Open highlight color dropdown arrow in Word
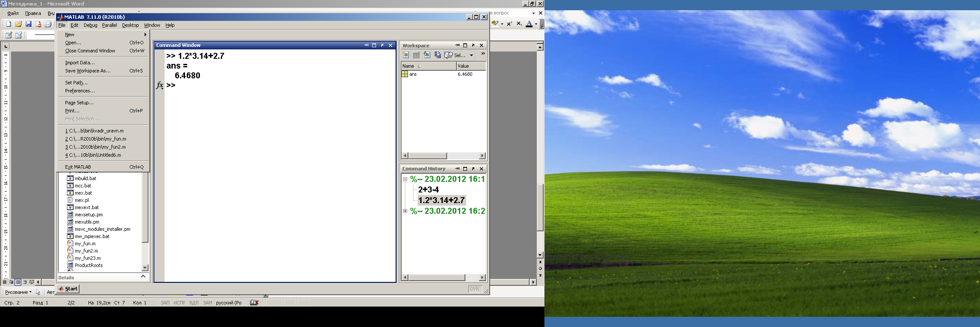Screen dimensions: 980x327 pos(502,24)
